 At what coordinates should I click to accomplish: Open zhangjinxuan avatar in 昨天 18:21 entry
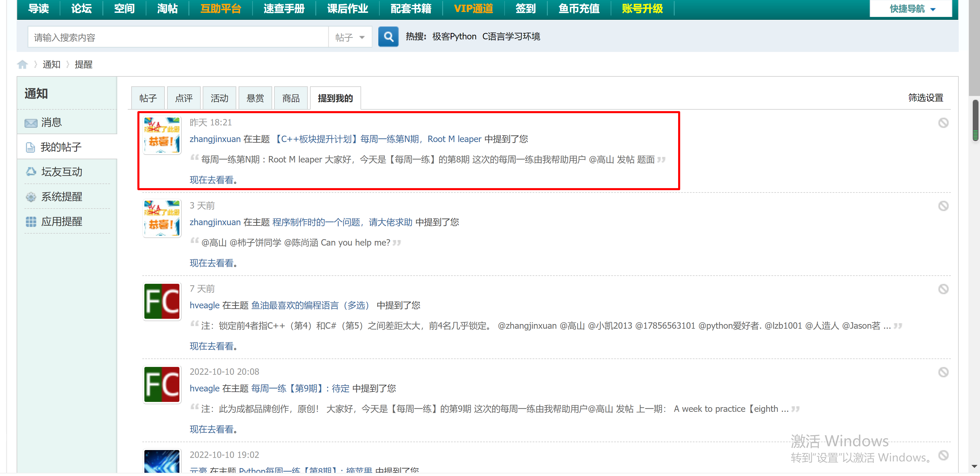pyautogui.click(x=162, y=135)
